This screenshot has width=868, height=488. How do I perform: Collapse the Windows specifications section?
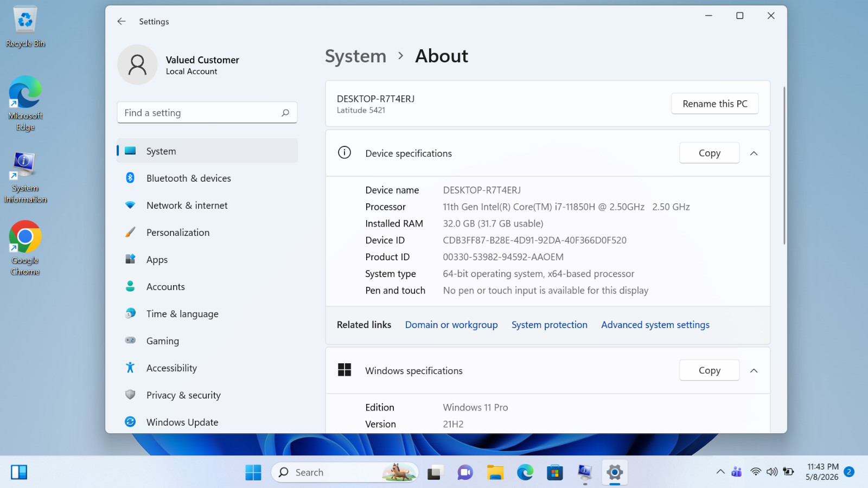click(754, 371)
